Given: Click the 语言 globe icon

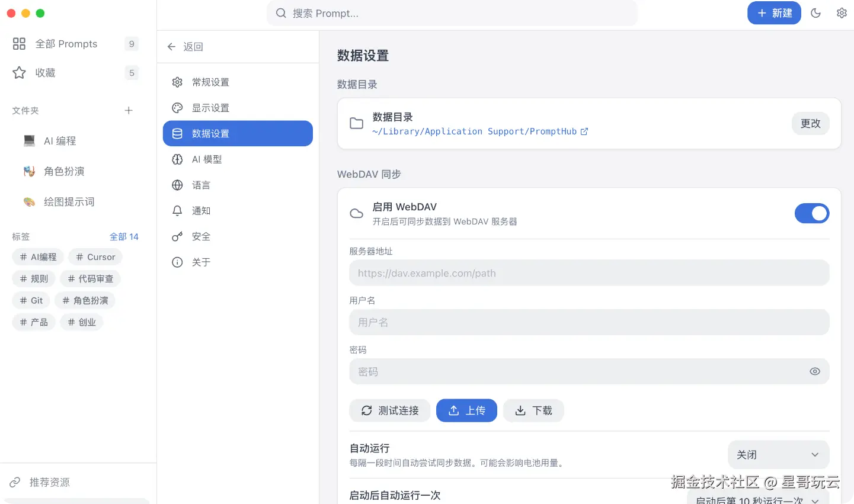Looking at the screenshot, I should click(177, 185).
